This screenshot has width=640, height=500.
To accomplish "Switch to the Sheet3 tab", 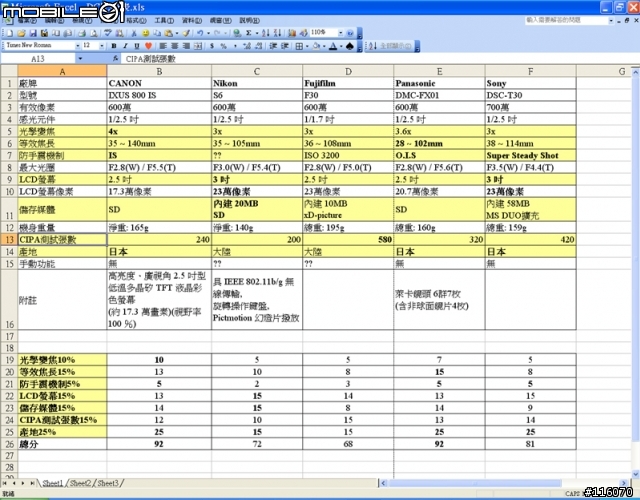I will (x=108, y=483).
